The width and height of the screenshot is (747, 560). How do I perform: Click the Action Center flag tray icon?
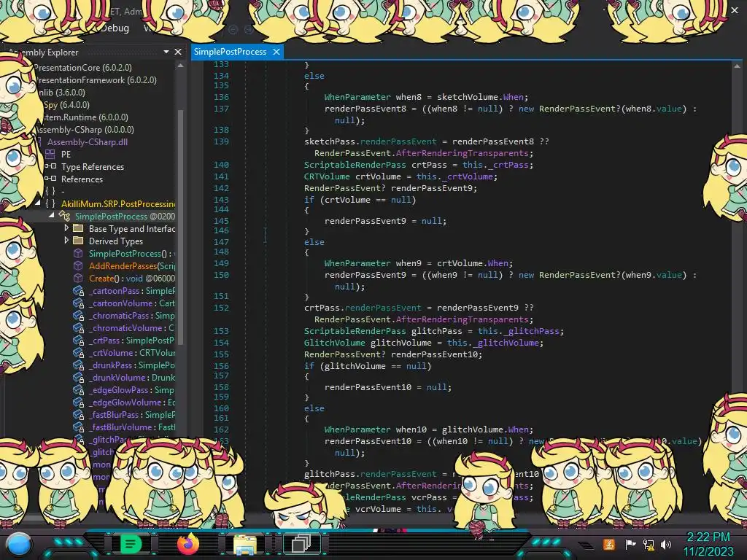pos(630,544)
